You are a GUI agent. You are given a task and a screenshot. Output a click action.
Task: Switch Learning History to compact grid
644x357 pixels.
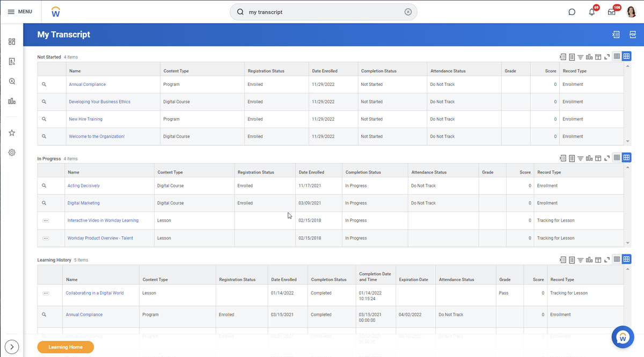coord(617,259)
